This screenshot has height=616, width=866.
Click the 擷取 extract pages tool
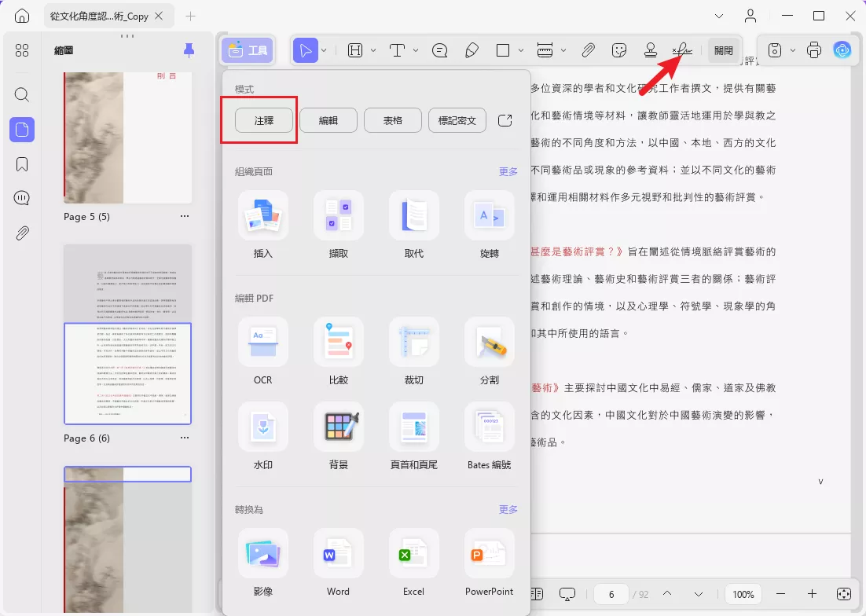click(339, 225)
